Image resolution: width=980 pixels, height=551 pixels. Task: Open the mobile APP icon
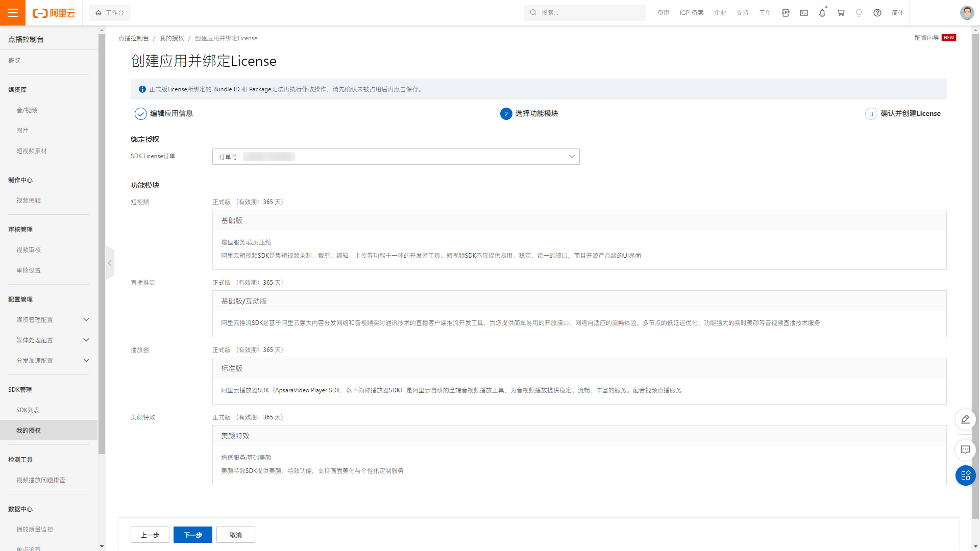pyautogui.click(x=786, y=13)
